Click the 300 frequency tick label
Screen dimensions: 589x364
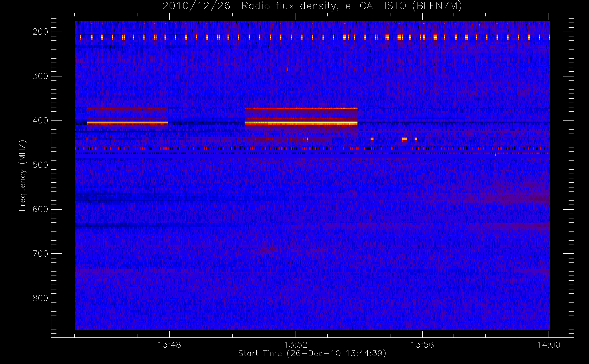tap(40, 76)
